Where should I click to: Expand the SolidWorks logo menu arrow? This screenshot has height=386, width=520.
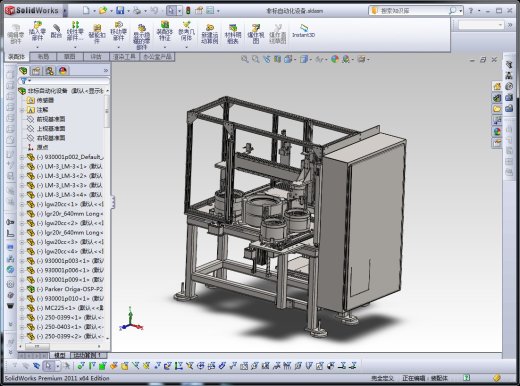point(65,11)
